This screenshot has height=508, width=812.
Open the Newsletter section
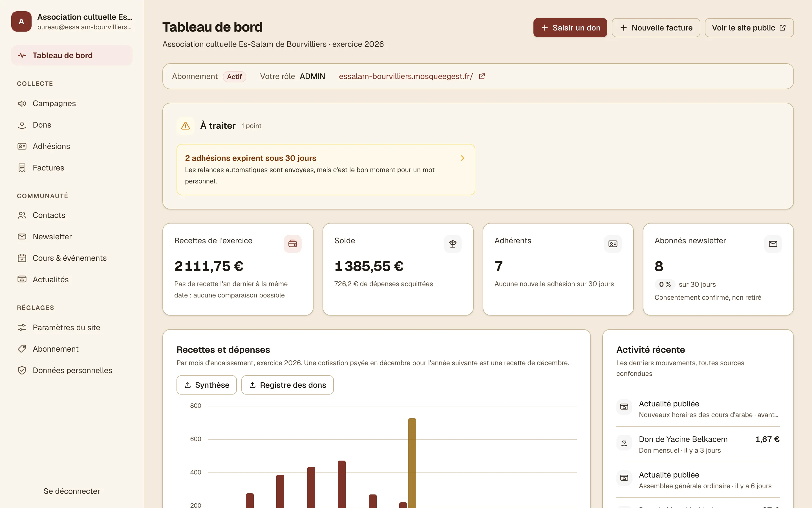click(x=72, y=237)
